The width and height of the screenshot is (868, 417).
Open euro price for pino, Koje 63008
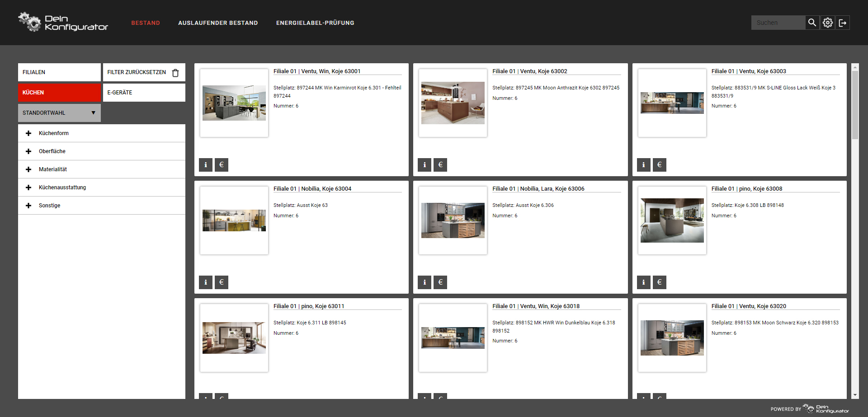click(x=659, y=282)
